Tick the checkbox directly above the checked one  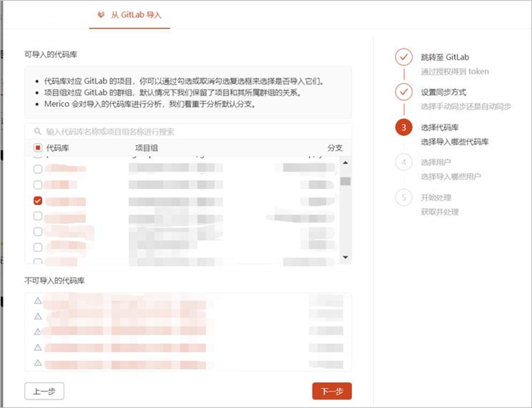(x=38, y=185)
